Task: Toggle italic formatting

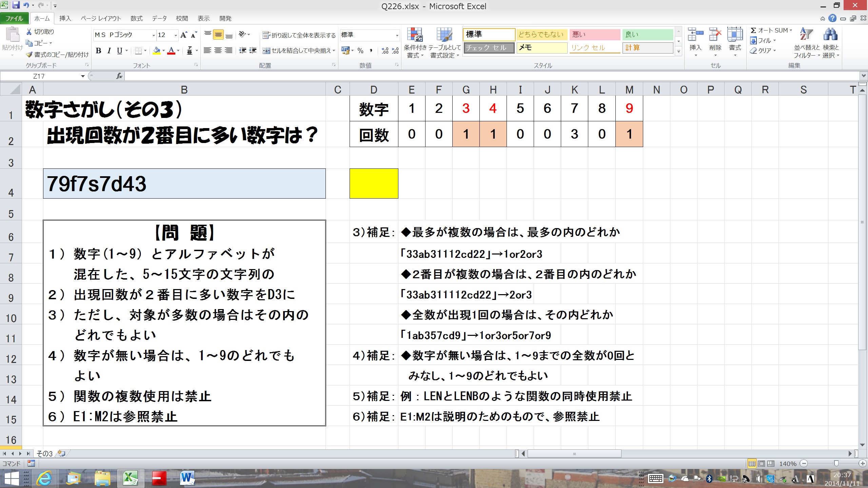Action: pyautogui.click(x=109, y=50)
